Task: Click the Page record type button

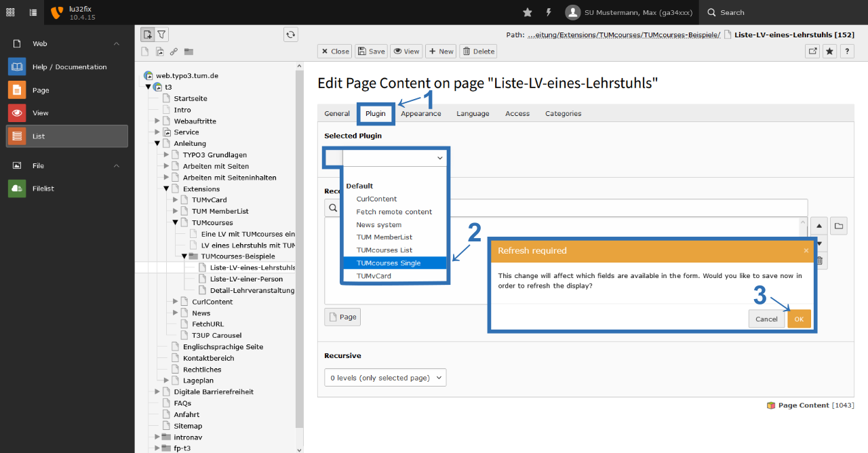Action: coord(342,317)
